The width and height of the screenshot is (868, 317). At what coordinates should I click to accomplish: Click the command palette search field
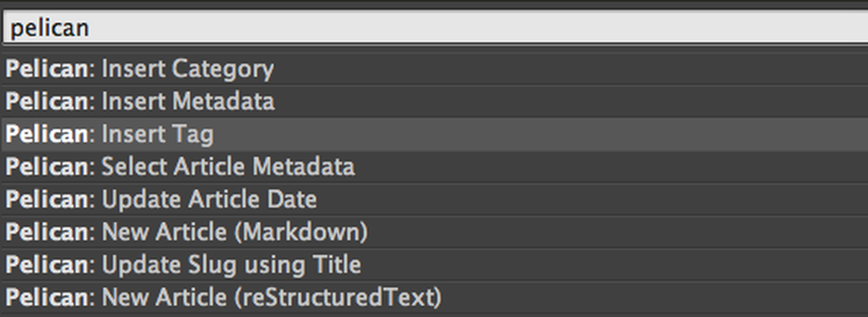[x=434, y=27]
